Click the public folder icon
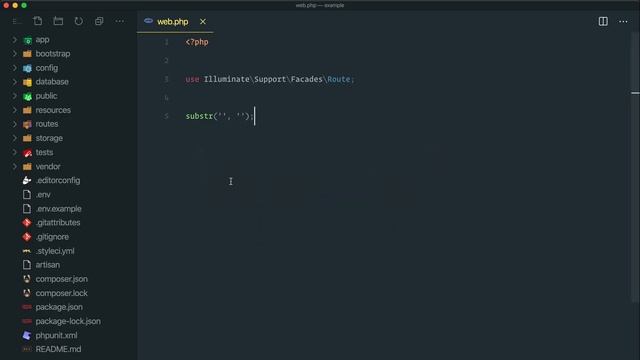This screenshot has width=640, height=360. 27,96
